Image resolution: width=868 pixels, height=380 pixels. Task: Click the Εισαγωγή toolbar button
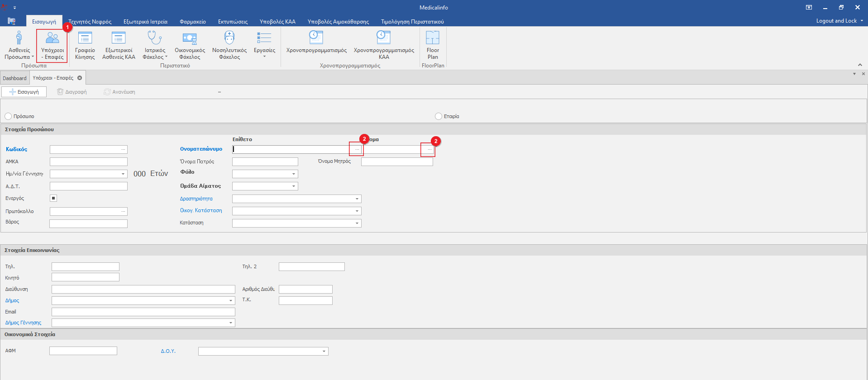pos(24,92)
